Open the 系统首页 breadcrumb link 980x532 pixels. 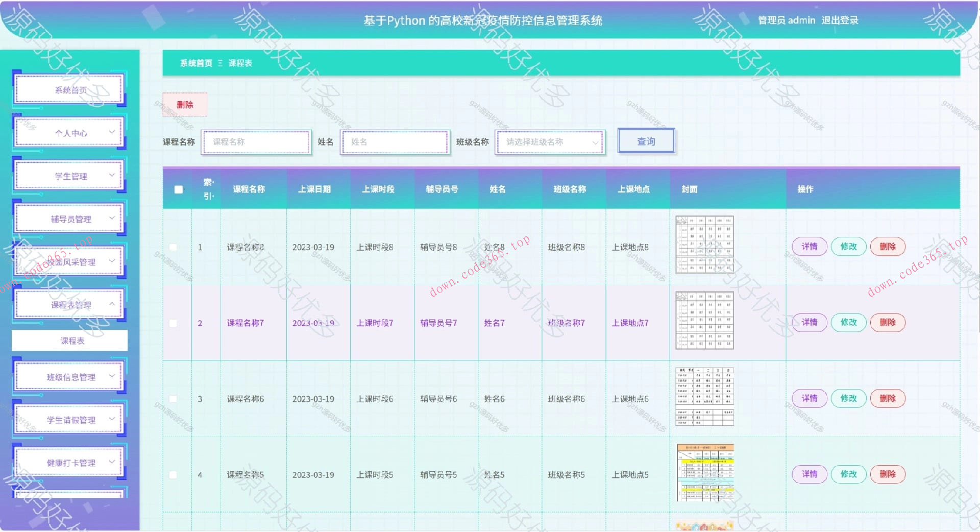tap(195, 63)
